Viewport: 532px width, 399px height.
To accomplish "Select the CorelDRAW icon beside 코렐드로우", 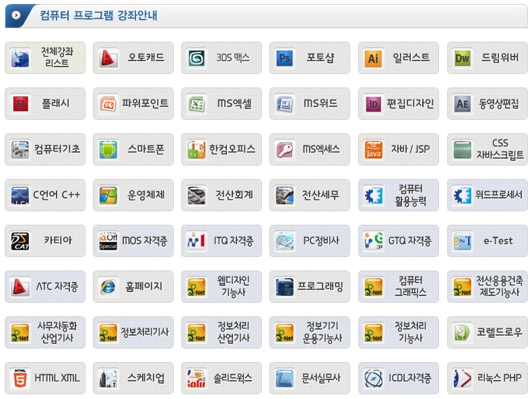I will (x=463, y=332).
